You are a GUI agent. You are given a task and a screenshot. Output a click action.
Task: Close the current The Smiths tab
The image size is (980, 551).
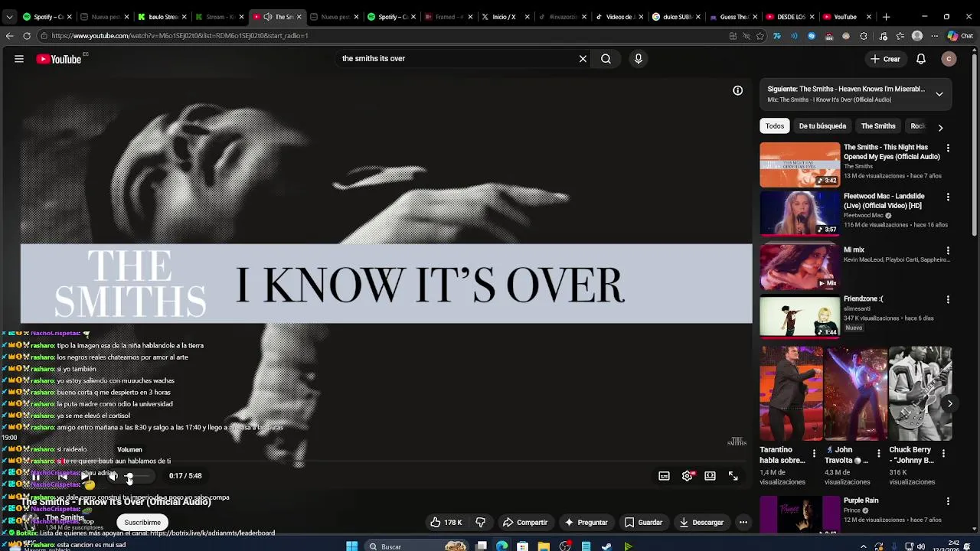[299, 17]
